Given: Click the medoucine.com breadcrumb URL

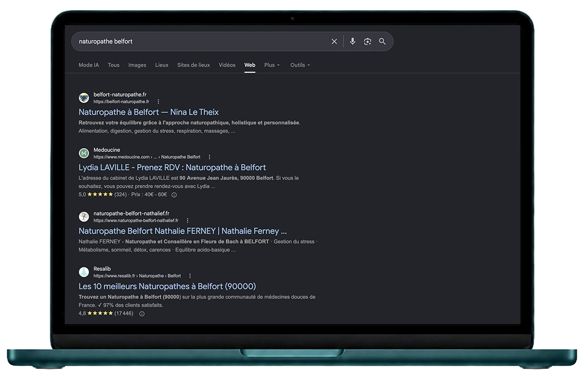Looking at the screenshot, I should (147, 157).
